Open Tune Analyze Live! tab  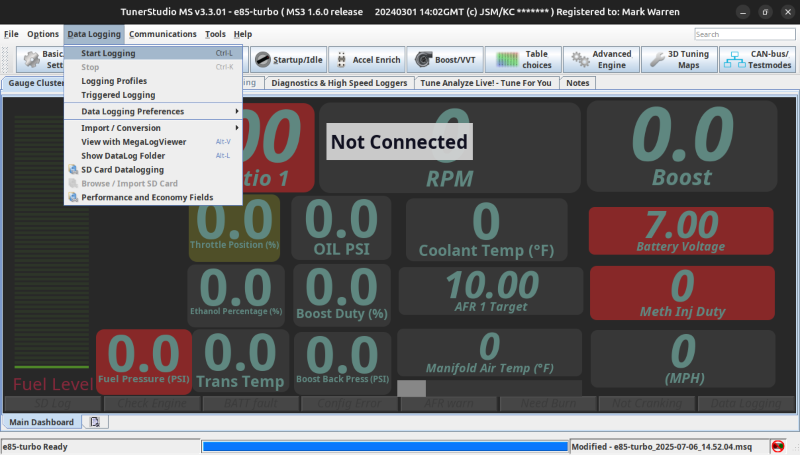click(x=486, y=83)
